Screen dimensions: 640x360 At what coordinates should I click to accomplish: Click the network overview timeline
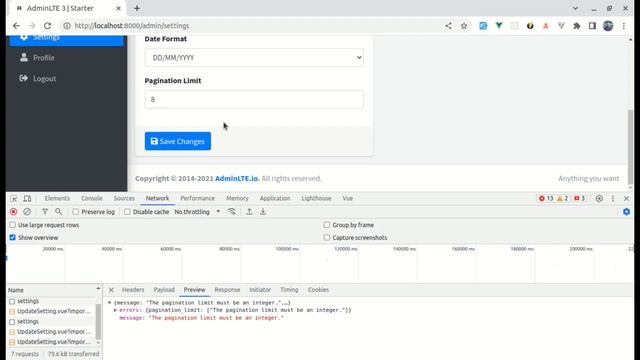click(x=320, y=264)
